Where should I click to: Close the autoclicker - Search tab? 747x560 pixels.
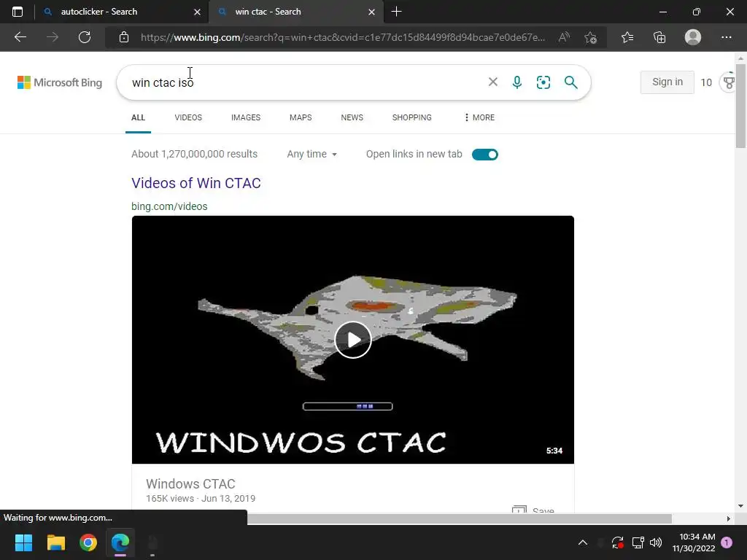(x=197, y=12)
